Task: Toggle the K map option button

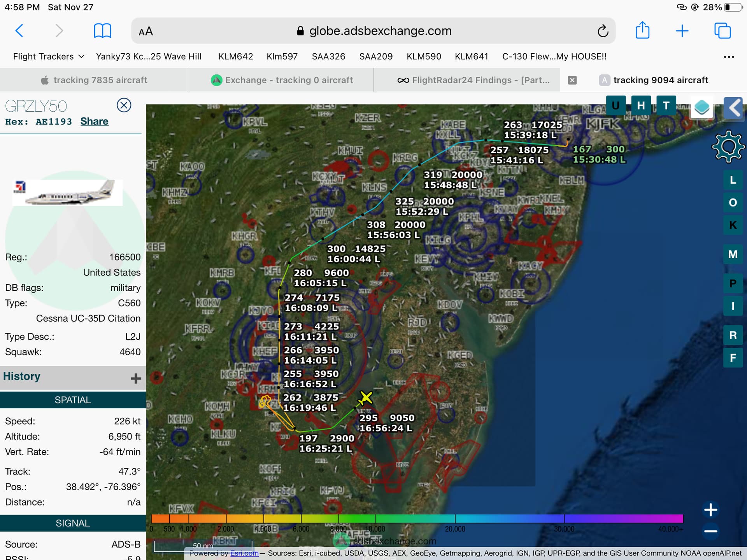Action: (x=733, y=225)
